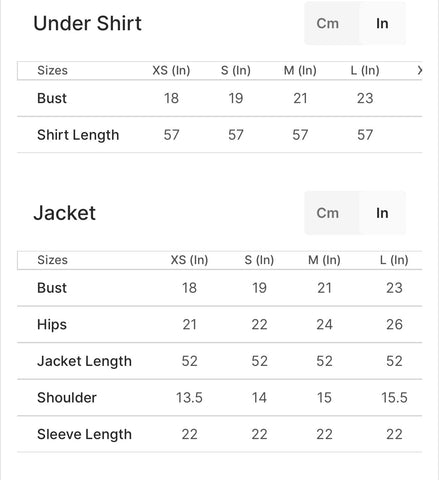
Task: Select L (In) column in Jacket table
Action: (394, 260)
